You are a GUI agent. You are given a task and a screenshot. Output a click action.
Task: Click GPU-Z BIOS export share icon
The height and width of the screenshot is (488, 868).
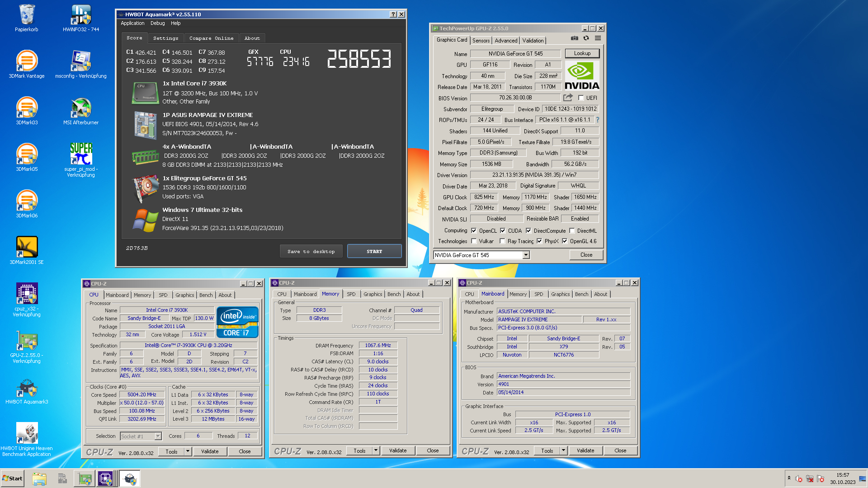pos(568,98)
